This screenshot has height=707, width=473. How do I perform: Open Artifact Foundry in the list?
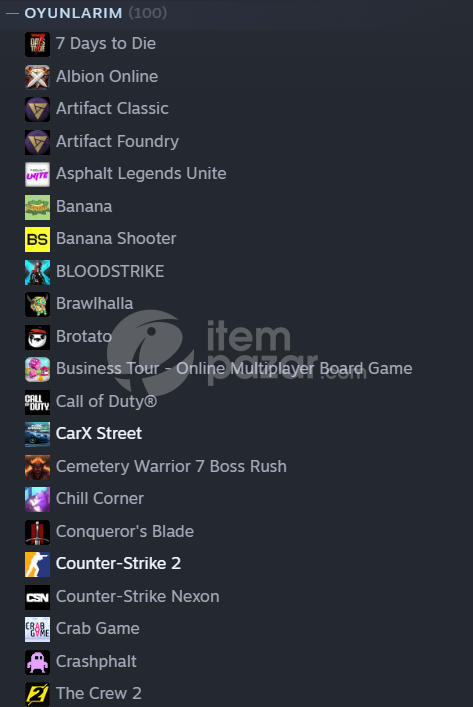tap(117, 142)
